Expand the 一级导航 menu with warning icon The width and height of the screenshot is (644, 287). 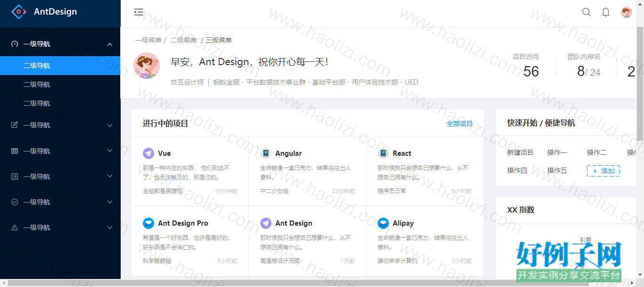pos(110,228)
